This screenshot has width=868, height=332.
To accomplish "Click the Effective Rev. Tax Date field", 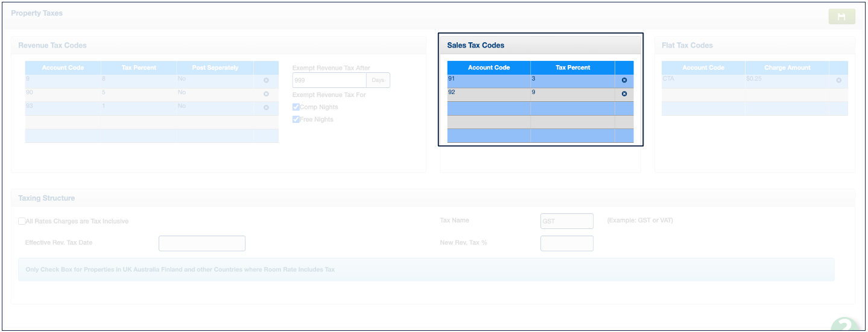I will (x=202, y=243).
